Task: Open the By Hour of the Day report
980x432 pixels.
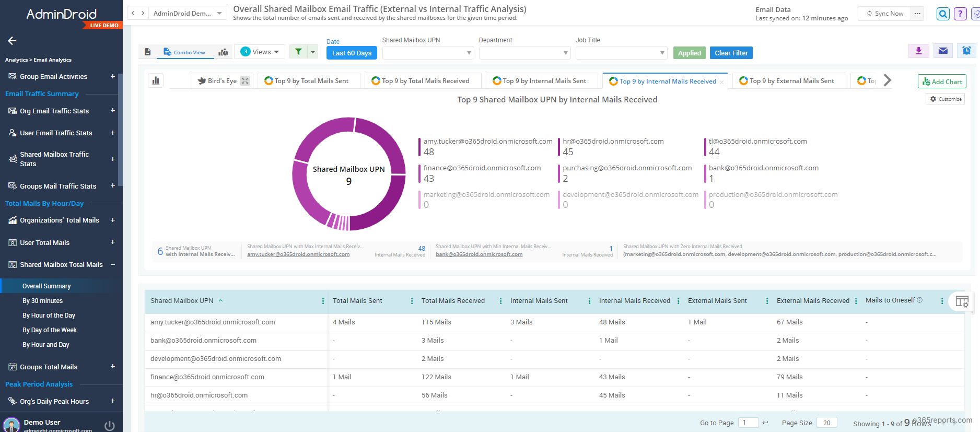Action: pos(49,316)
